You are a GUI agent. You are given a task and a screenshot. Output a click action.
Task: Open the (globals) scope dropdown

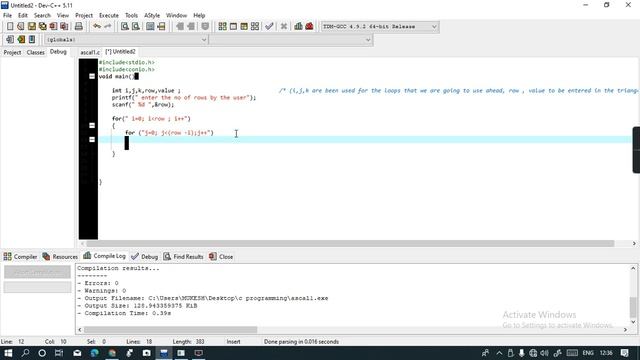(x=126, y=40)
